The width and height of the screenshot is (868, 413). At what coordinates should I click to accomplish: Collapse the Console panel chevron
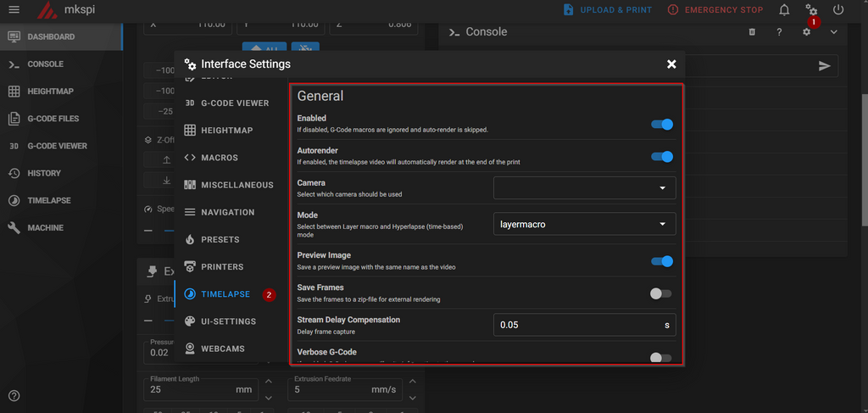point(834,32)
